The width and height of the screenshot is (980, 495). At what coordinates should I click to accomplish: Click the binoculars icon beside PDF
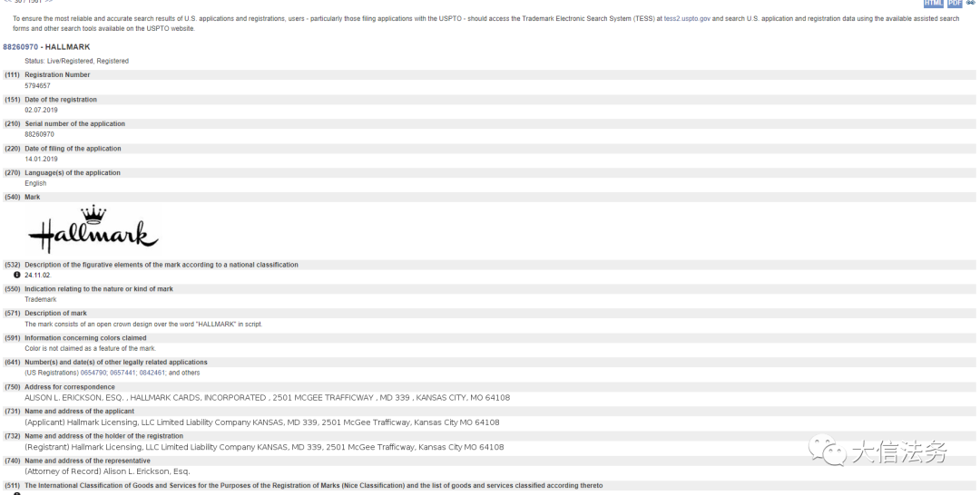click(971, 3)
